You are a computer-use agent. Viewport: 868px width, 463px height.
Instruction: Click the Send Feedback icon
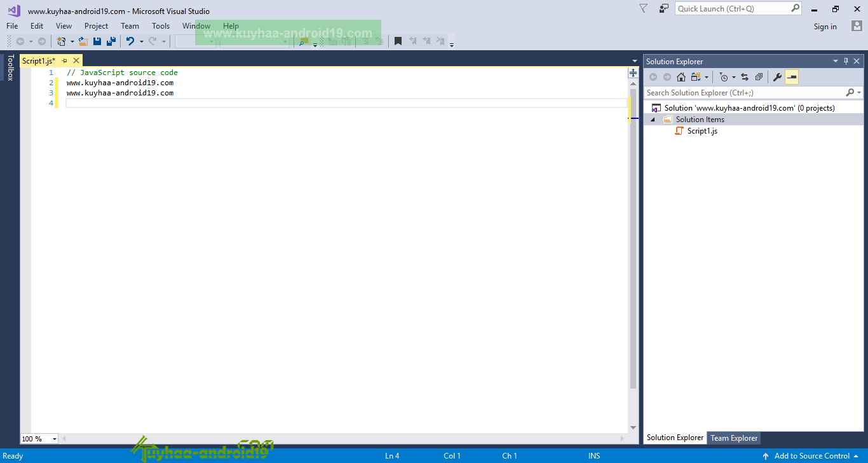point(664,8)
